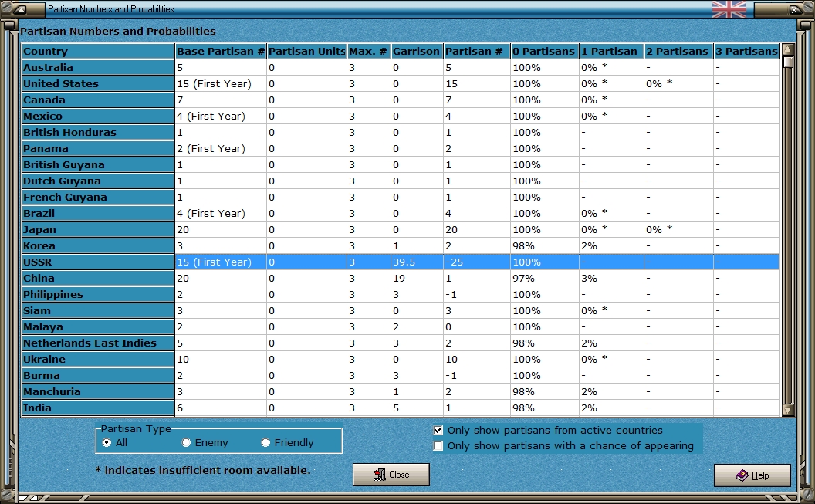
Task: Click the scrollbar down arrow
Action: (x=787, y=411)
